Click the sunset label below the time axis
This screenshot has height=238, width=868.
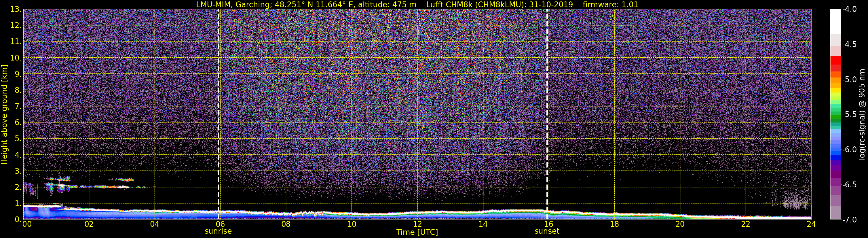click(546, 231)
